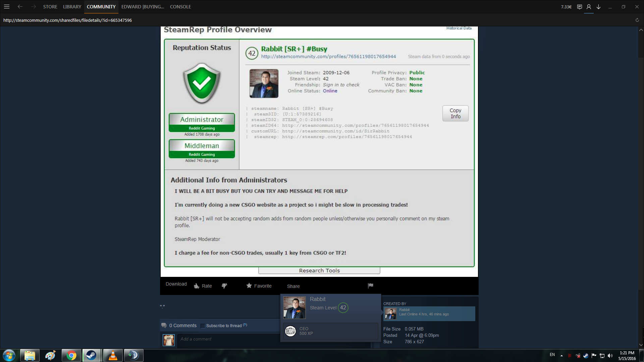Enable Subscribe to thread checkbox

tap(203, 326)
